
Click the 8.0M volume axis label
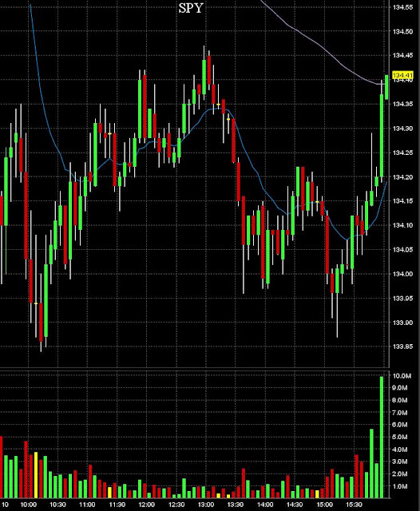[x=400, y=400]
